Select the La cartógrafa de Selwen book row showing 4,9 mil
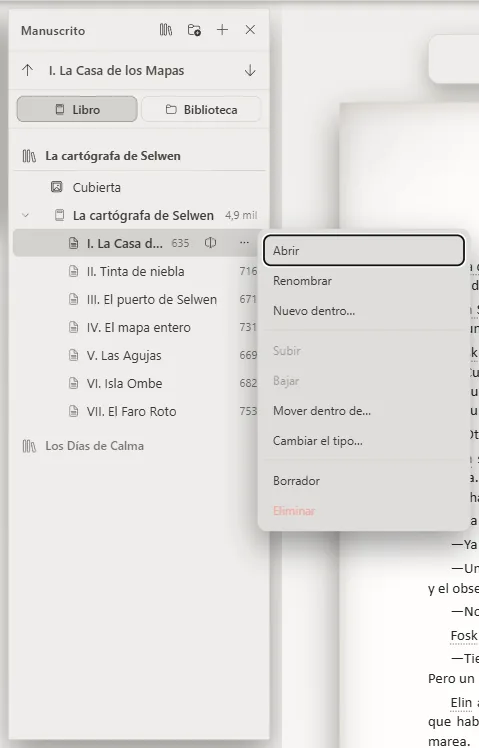Image resolution: width=479 pixels, height=748 pixels. [x=139, y=216]
